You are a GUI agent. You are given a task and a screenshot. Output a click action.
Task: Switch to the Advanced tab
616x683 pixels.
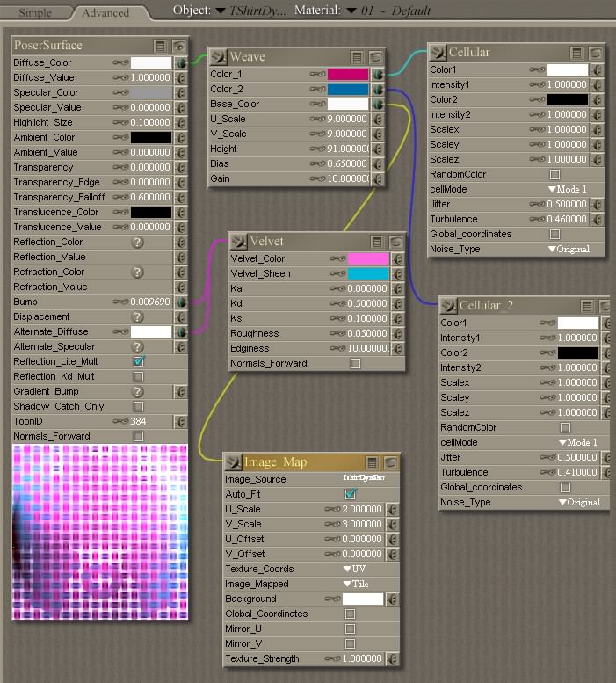click(105, 13)
